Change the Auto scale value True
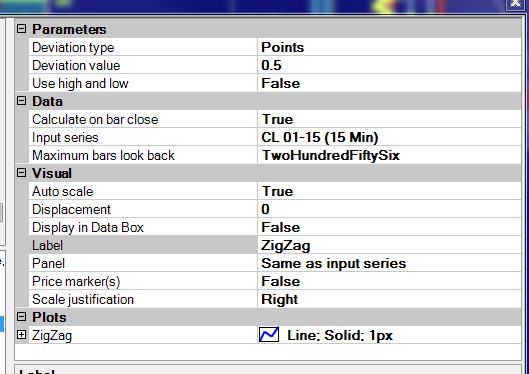This screenshot has height=374, width=529. tap(389, 191)
